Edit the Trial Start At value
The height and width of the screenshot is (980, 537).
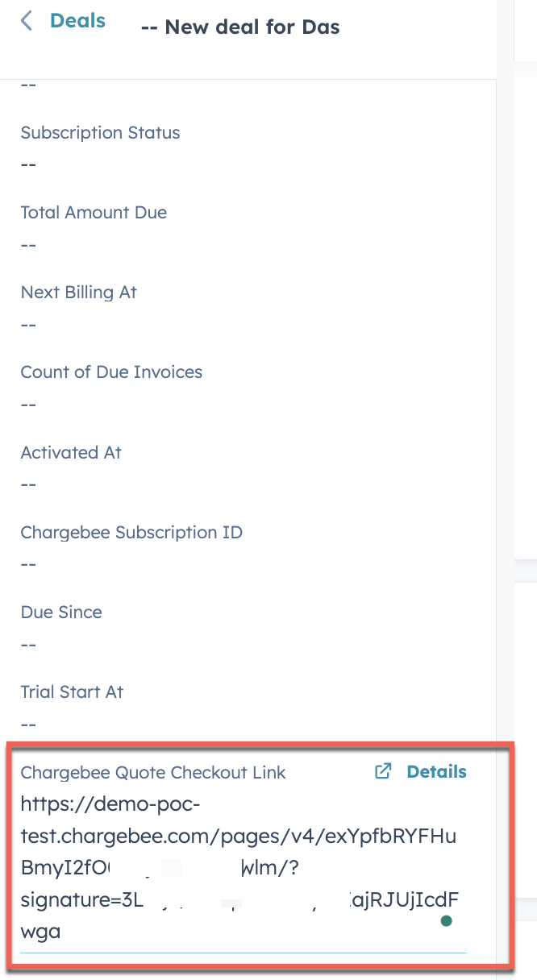tap(29, 724)
